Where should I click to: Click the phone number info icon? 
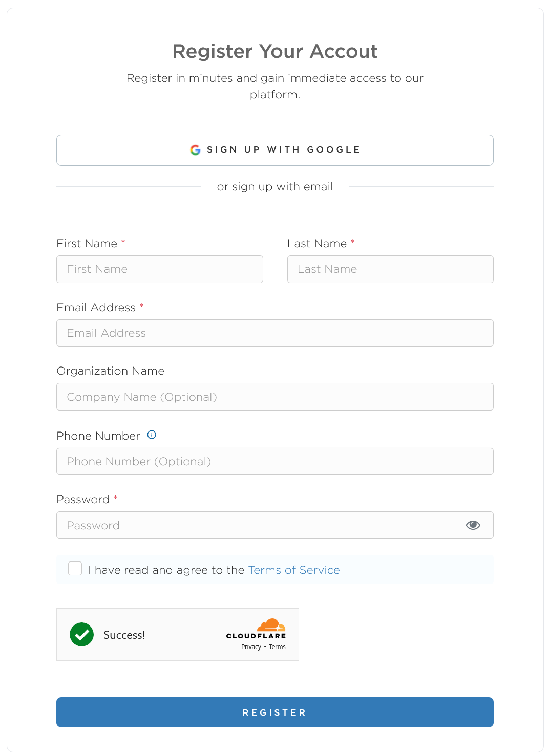pyautogui.click(x=152, y=435)
